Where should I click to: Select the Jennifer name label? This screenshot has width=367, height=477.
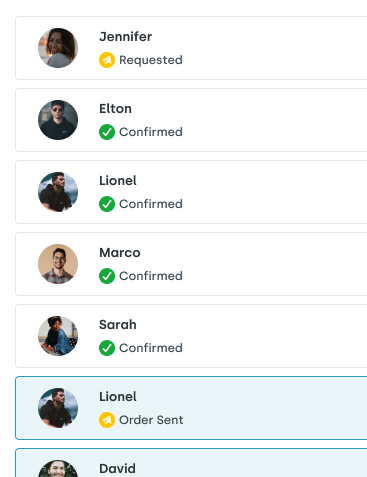(x=126, y=37)
